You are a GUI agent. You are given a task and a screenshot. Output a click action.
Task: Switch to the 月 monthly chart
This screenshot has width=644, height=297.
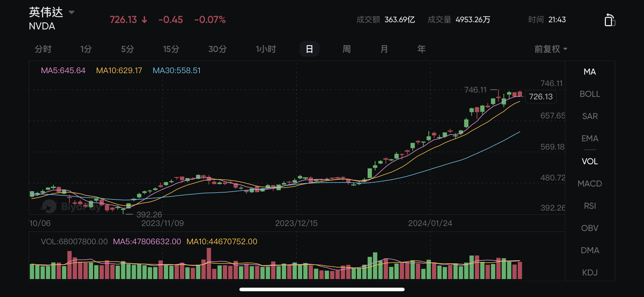[384, 49]
